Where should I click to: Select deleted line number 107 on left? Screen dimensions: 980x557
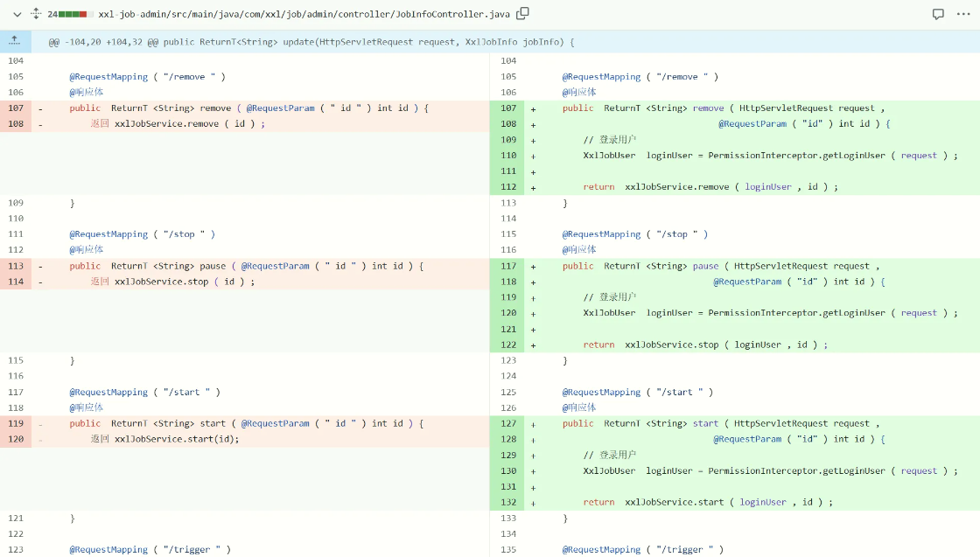click(16, 108)
